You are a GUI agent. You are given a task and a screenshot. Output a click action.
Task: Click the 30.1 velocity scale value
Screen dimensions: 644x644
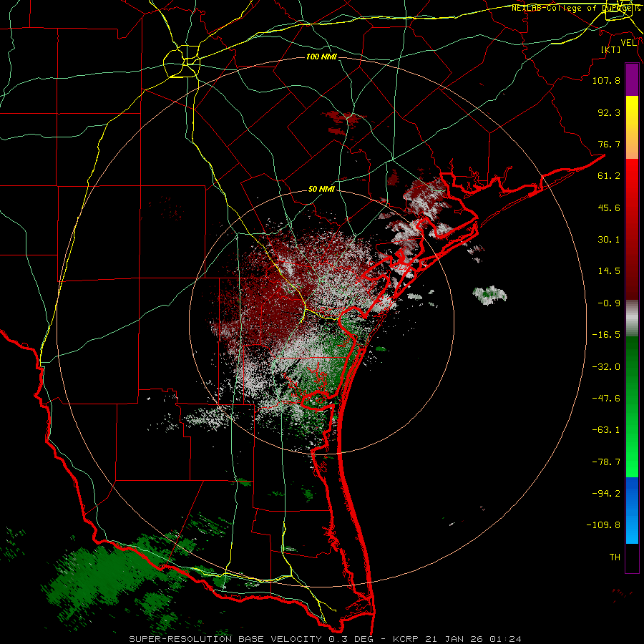coord(609,240)
